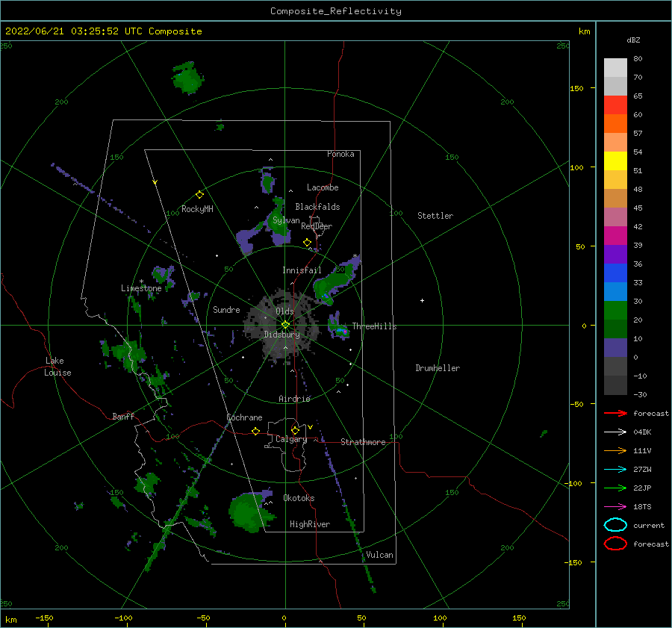The height and width of the screenshot is (628, 672).
Task: Pick the slate-purple 0–10 dBZ swatch
Action: (x=615, y=348)
